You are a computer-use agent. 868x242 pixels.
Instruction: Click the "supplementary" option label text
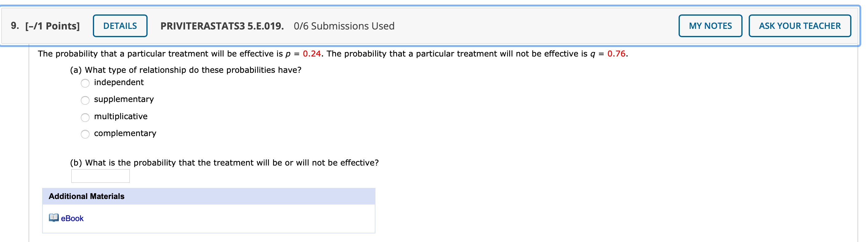coord(124,99)
